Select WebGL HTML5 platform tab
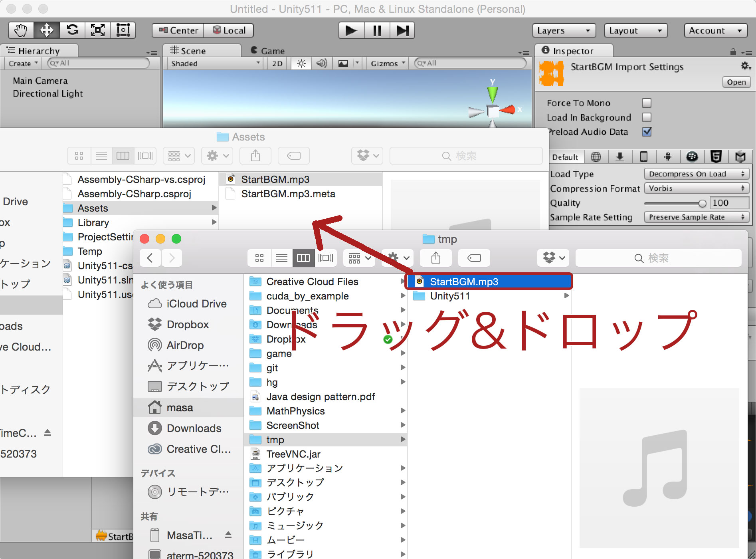This screenshot has width=756, height=559. click(x=716, y=157)
